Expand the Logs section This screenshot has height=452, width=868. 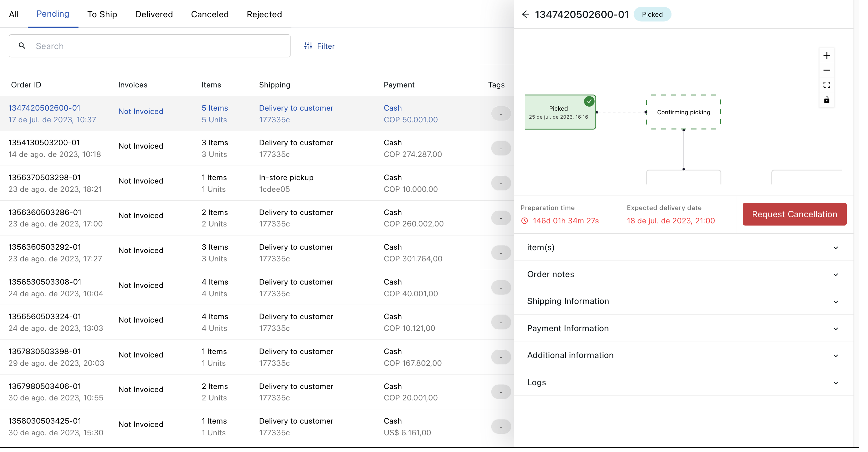(x=683, y=382)
